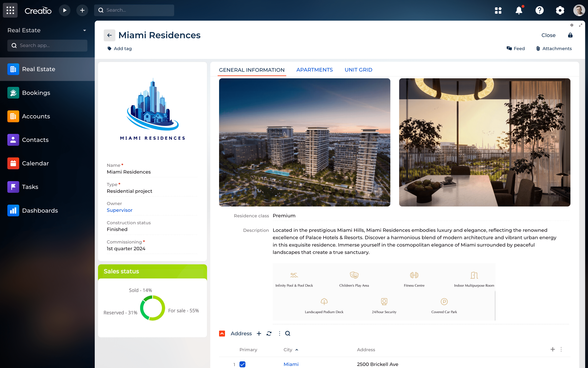Viewport: 588px width, 368px height.
Task: Open the Real Estate section in the sidebar
Action: point(47,69)
